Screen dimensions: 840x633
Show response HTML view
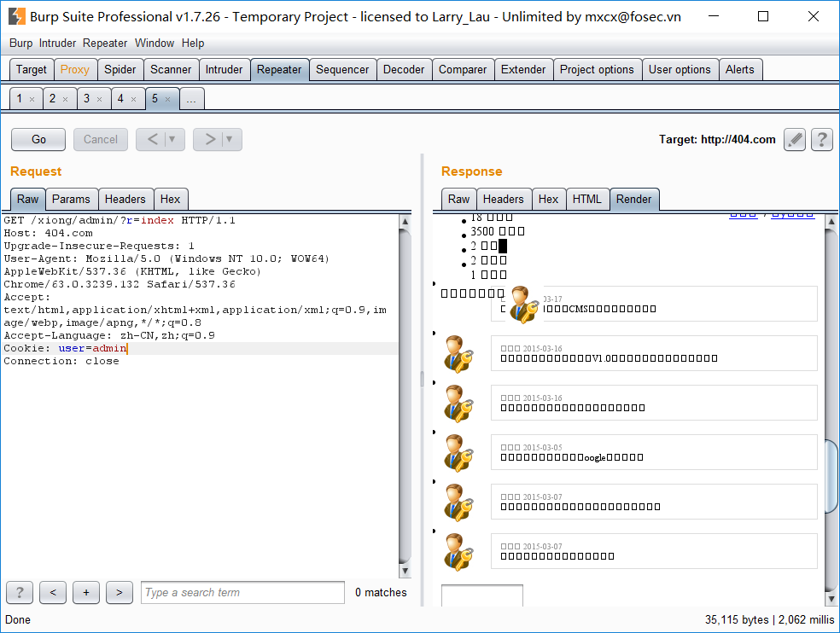click(587, 200)
